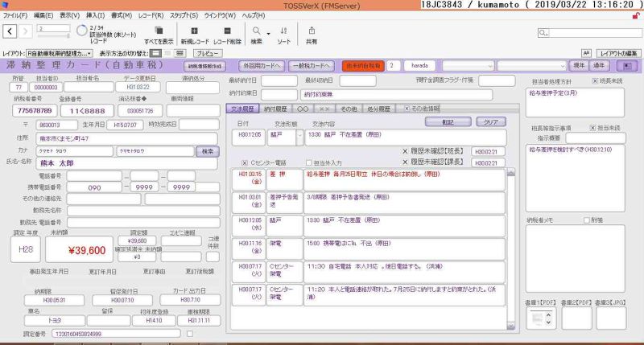
Task: Click the record navigation slider
Action: pos(53,36)
